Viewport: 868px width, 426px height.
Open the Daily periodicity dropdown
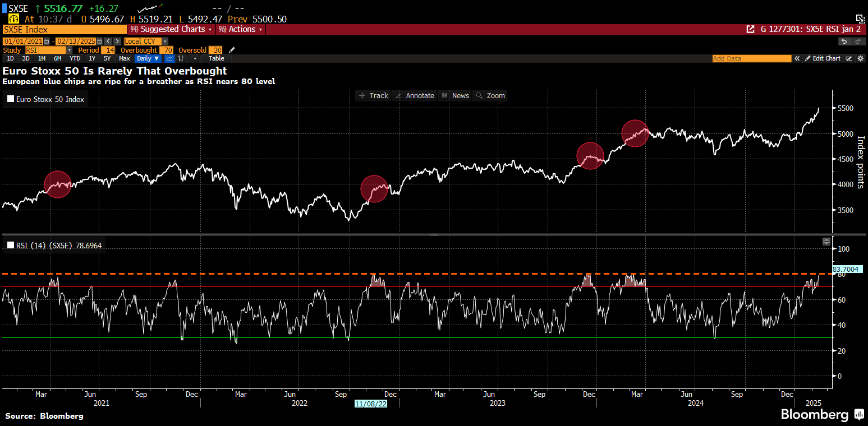tap(148, 58)
